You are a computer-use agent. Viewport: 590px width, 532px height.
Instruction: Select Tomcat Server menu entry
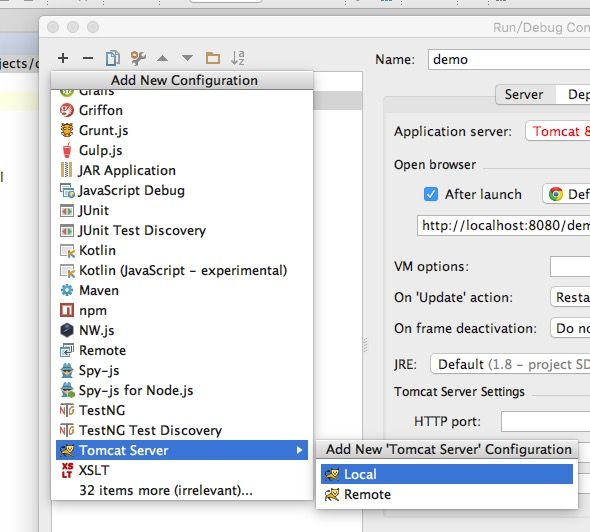182,450
